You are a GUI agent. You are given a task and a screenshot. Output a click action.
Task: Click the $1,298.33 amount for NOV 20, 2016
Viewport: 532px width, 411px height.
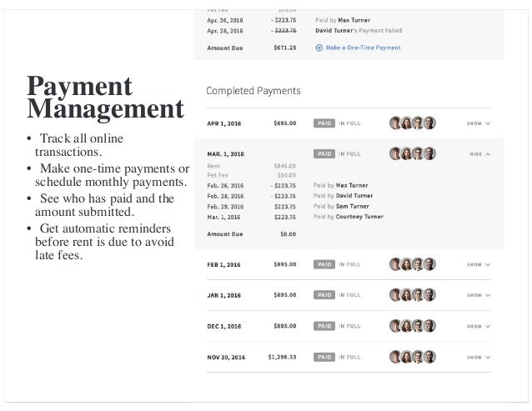coord(283,357)
